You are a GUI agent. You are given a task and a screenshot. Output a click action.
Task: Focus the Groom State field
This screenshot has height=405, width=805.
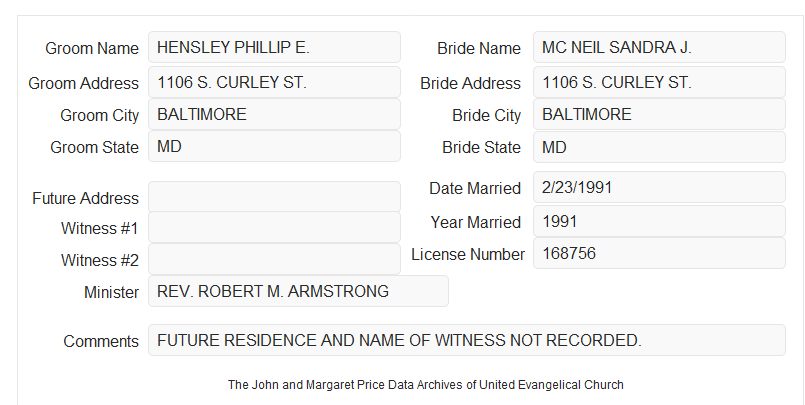tap(274, 146)
